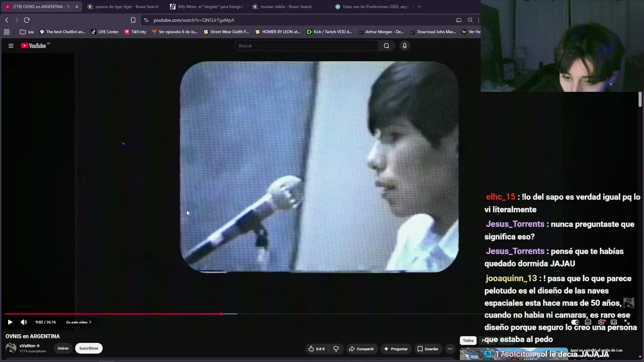
Task: Turn on subtitles with captions icon
Action: pos(588,322)
